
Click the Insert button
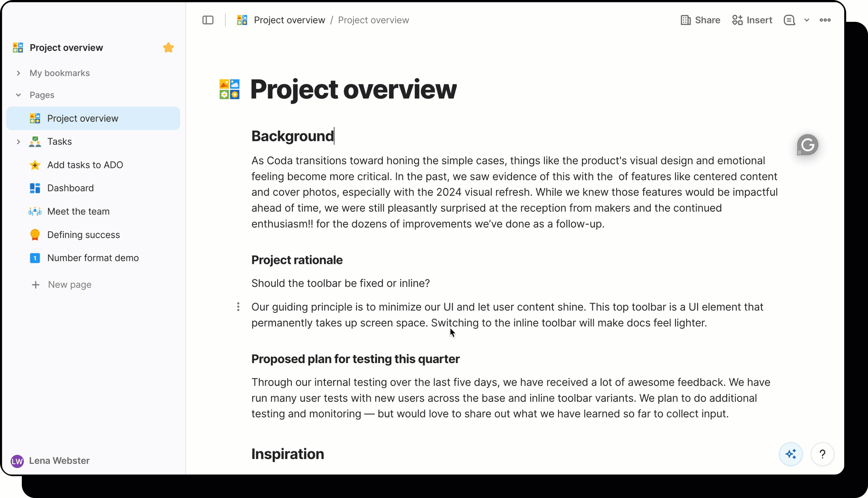[752, 20]
